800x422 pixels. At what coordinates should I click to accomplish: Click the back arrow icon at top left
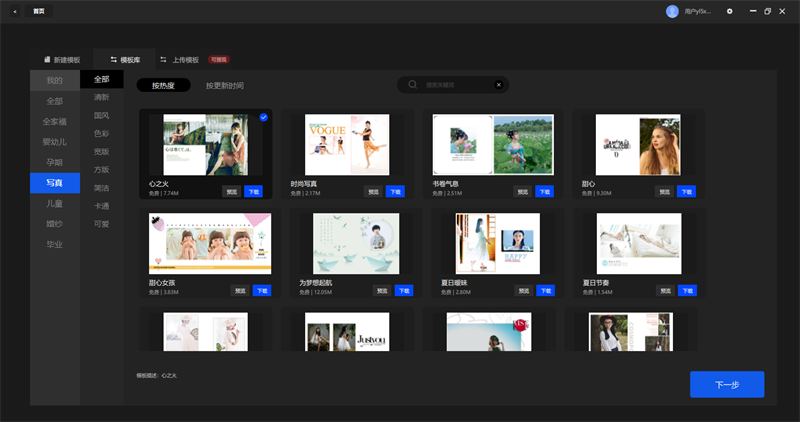(15, 11)
